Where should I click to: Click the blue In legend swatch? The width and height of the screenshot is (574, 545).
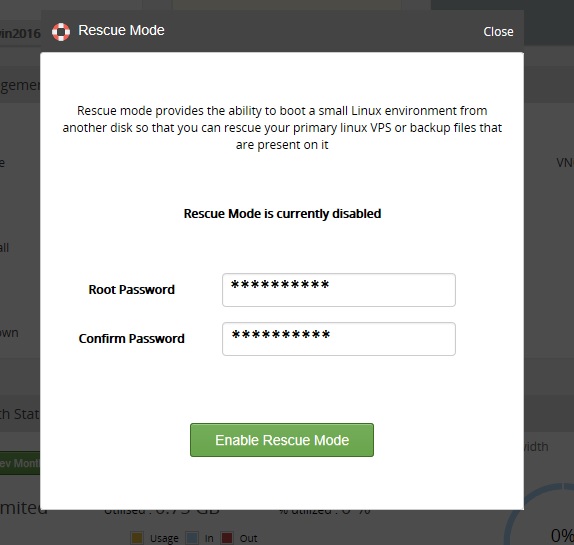coord(192,538)
